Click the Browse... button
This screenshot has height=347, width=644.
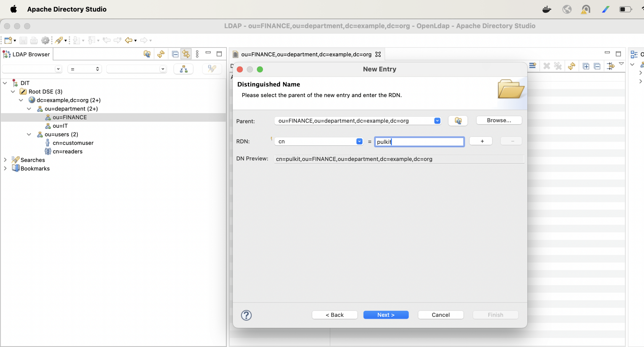click(499, 120)
